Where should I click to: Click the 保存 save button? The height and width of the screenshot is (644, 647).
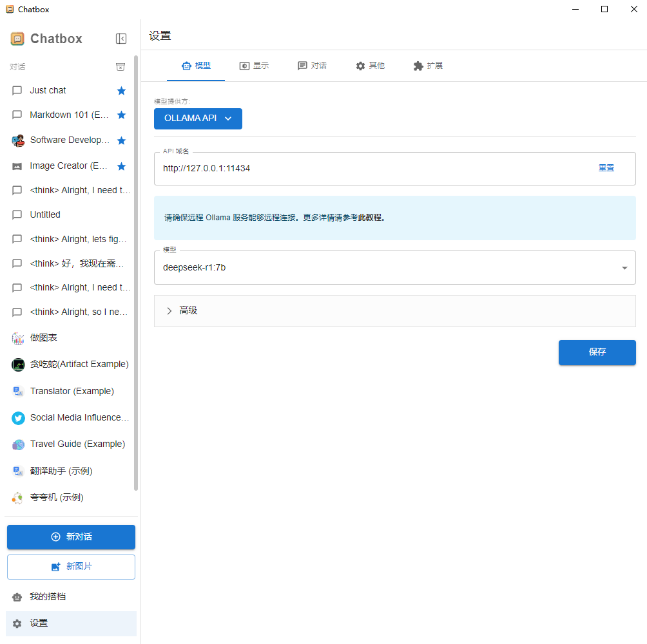597,352
